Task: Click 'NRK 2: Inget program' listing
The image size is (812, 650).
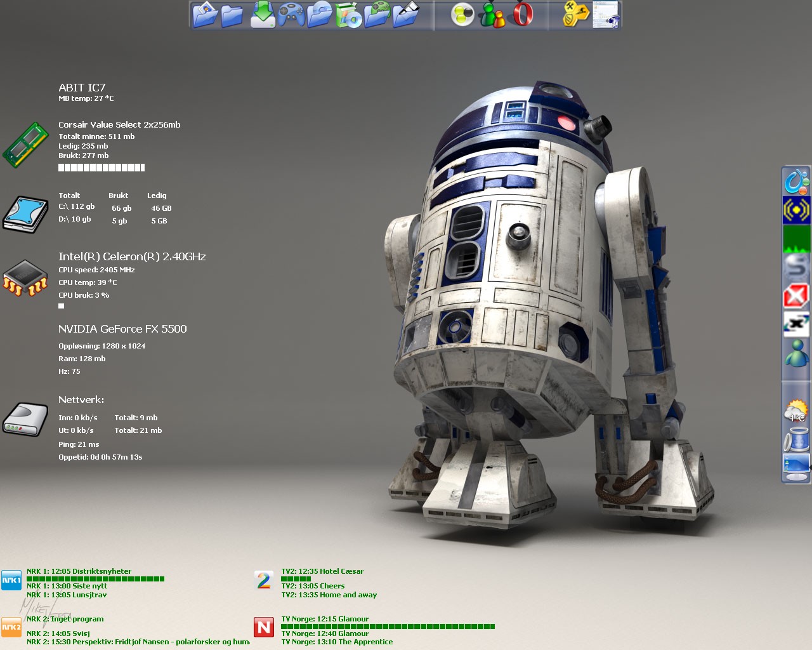Action: [65, 619]
